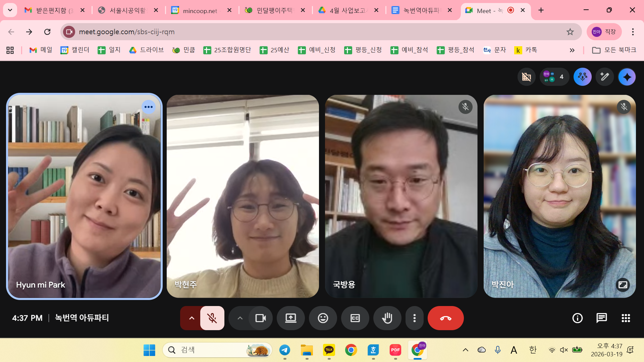644x362 pixels.
Task: Raise your hand in the meeting
Action: coord(387,318)
